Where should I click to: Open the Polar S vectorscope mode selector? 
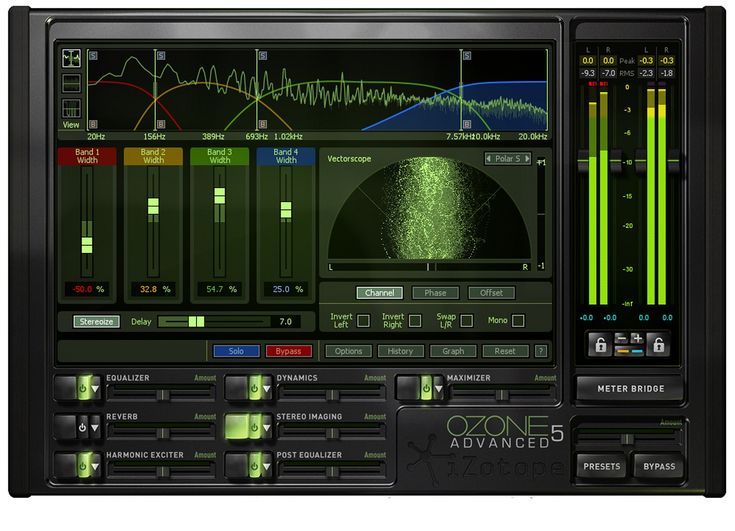click(x=508, y=158)
